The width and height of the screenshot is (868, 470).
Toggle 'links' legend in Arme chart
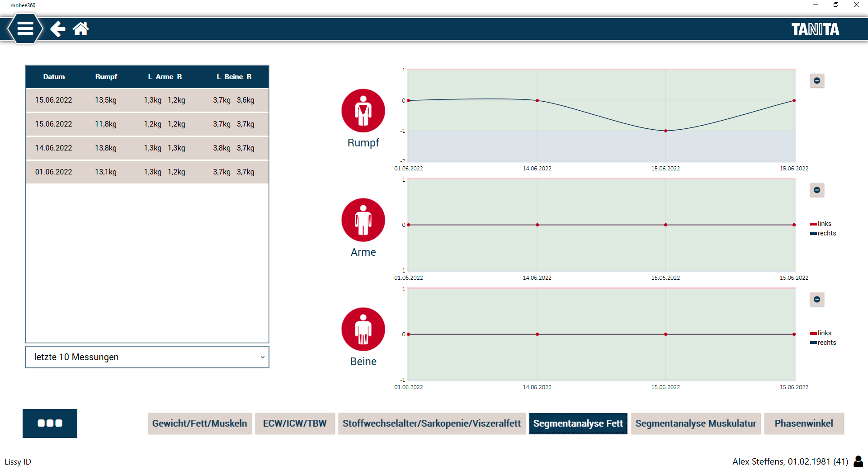(821, 224)
